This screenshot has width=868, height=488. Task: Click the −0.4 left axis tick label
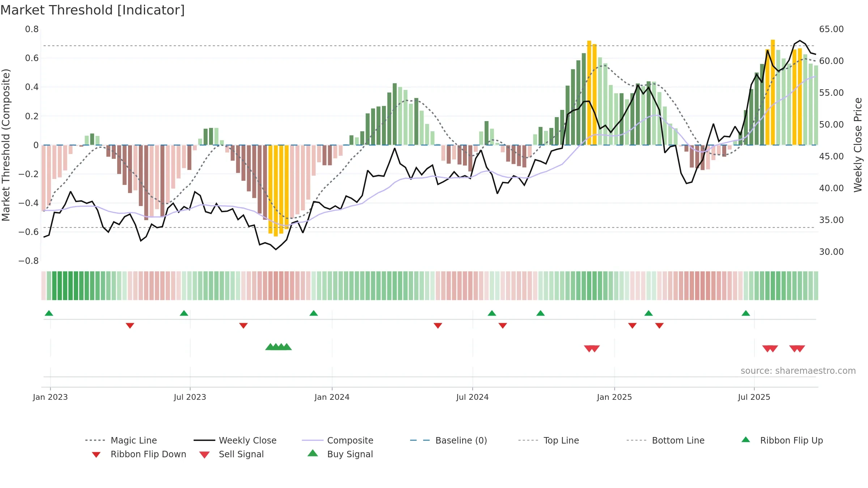coord(29,203)
